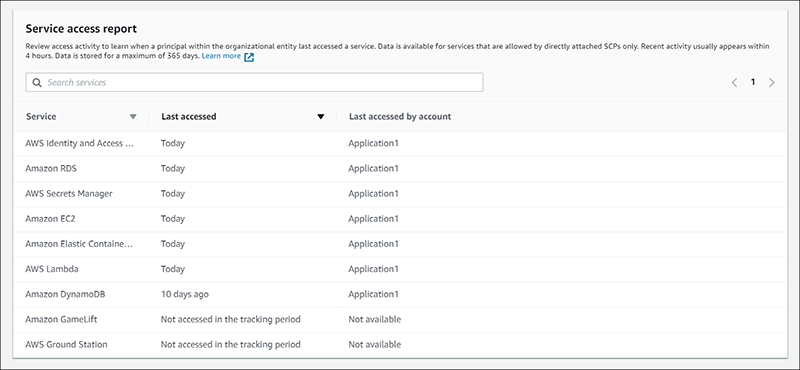The image size is (800, 370).
Task: Select the Amazon Elastic Container service row
Action: [400, 244]
